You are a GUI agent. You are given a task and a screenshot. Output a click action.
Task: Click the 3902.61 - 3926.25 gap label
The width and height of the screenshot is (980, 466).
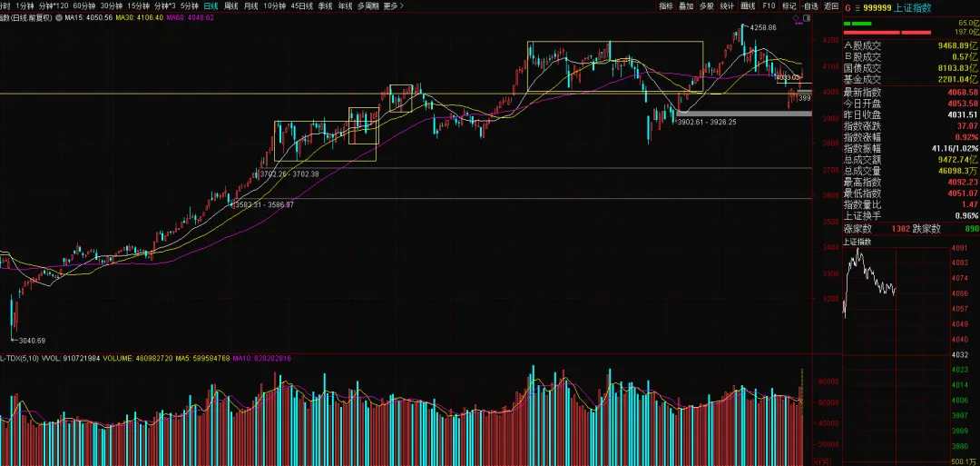[707, 122]
